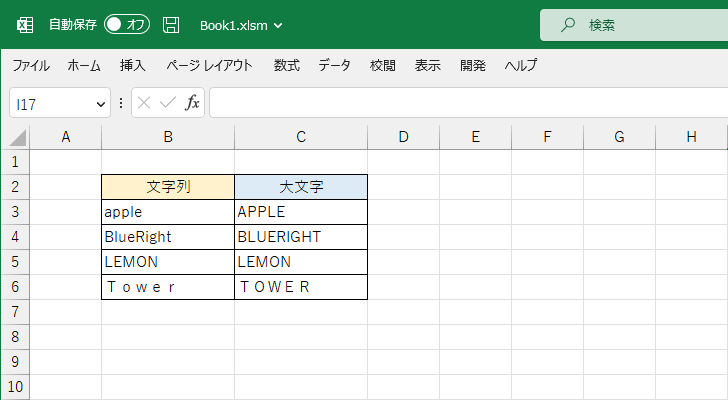This screenshot has height=400, width=728.
Task: Open the ページ レイアウト ribbon tab
Action: (x=209, y=65)
